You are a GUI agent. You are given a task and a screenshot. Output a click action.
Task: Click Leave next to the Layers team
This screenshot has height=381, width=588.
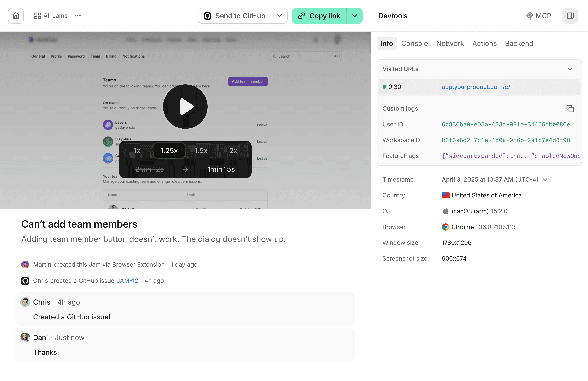pos(262,125)
